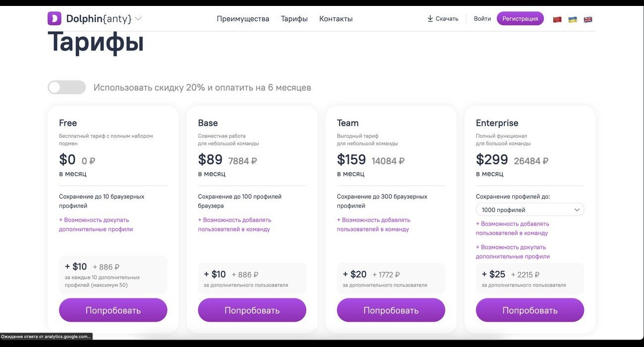Expand the chevron next to Dolphin{anty} logo

pos(138,19)
